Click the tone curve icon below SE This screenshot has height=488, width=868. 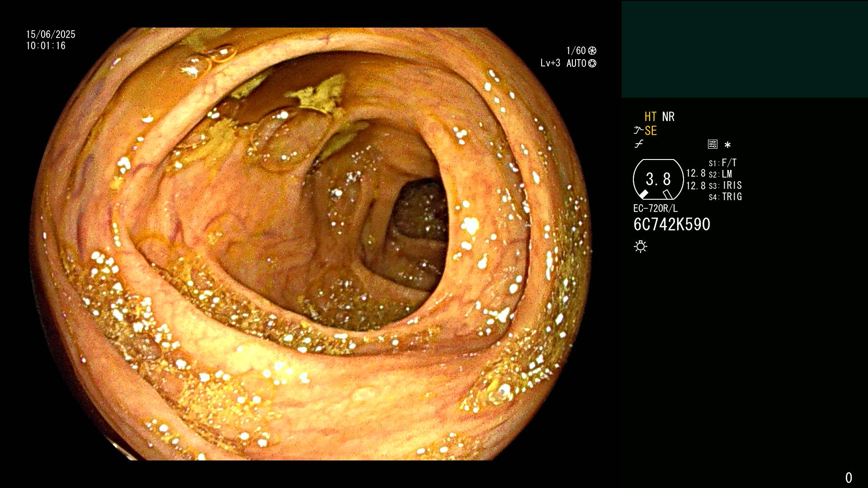(x=639, y=144)
